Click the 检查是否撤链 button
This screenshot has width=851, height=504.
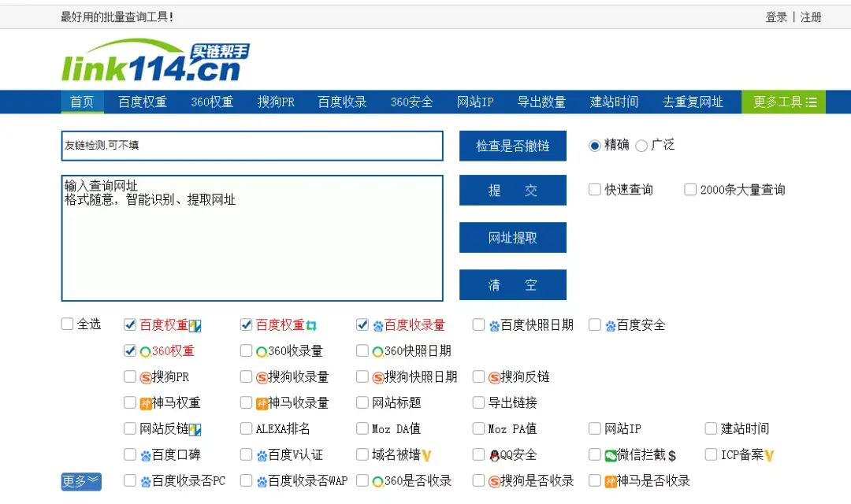(x=513, y=146)
